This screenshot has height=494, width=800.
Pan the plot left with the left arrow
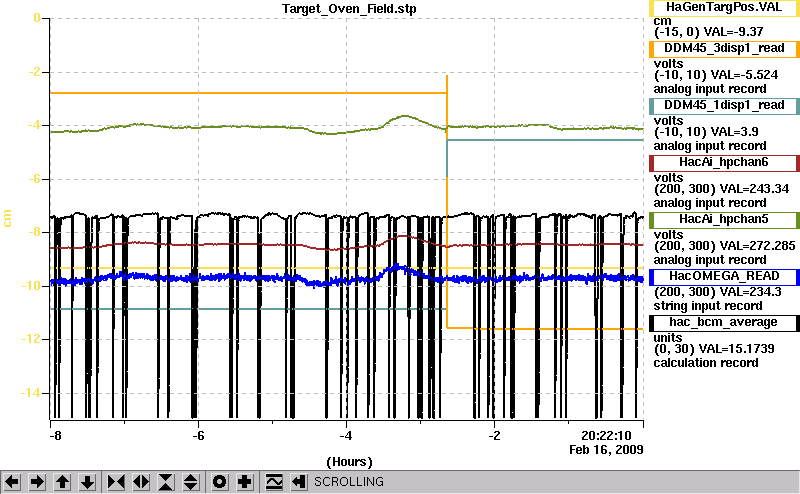(x=12, y=482)
